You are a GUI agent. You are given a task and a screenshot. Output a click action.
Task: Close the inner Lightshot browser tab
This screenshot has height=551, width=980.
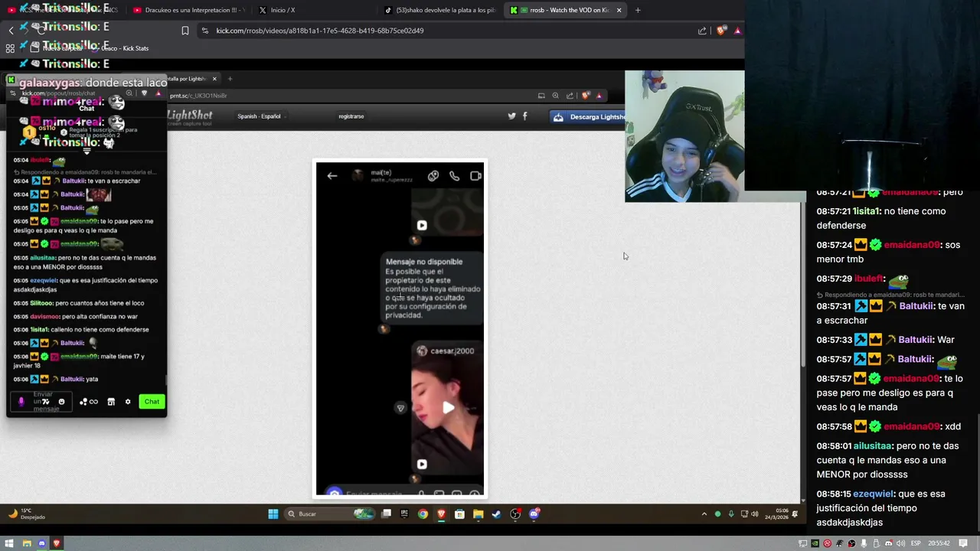(214, 79)
